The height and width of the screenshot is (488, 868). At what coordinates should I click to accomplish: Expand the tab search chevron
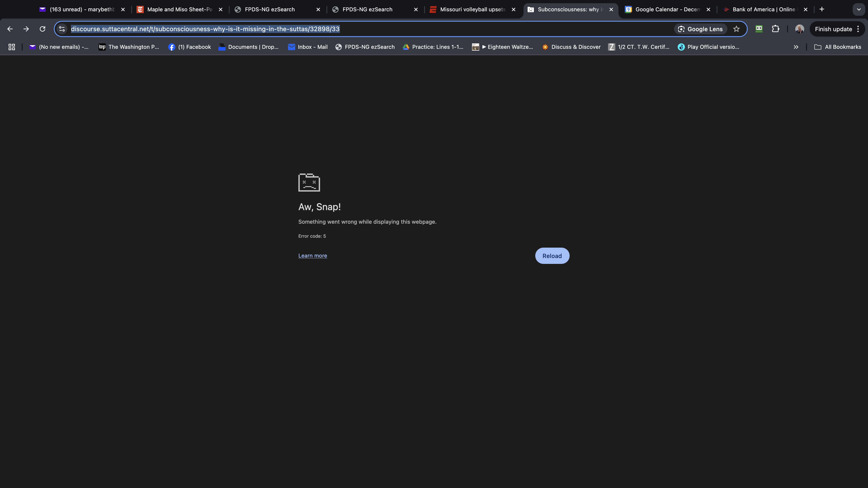pyautogui.click(x=859, y=9)
